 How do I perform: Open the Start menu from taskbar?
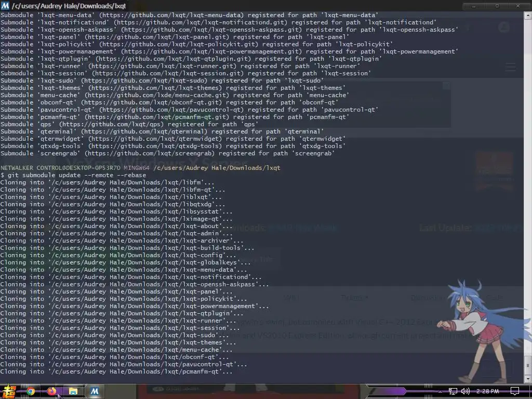[x=8, y=391]
